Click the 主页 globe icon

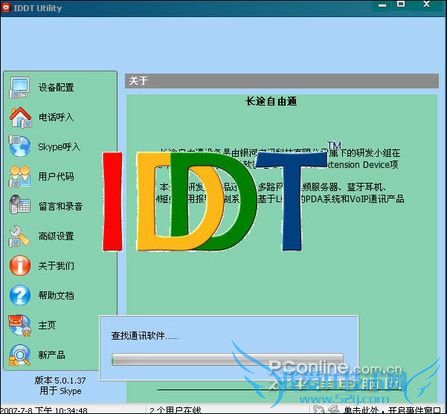[x=20, y=325]
